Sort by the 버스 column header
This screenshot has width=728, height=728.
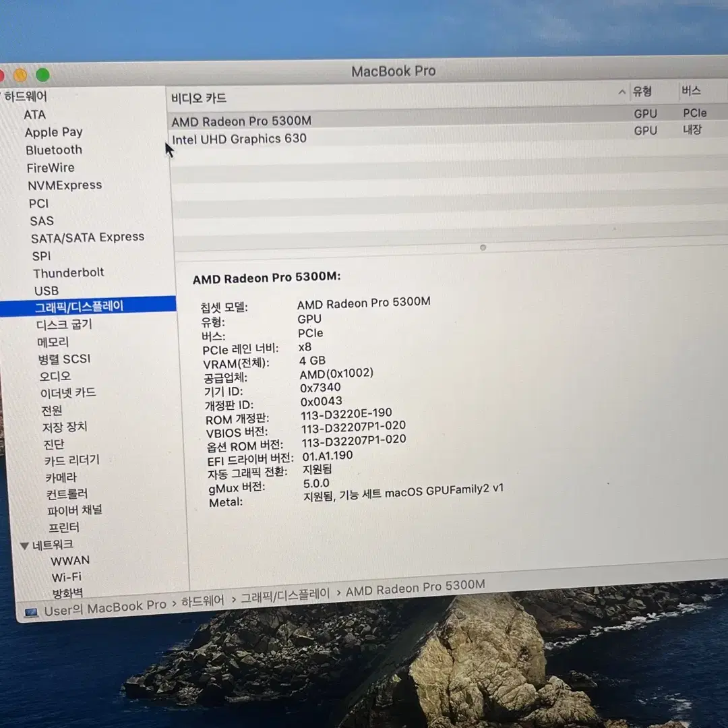(x=691, y=90)
